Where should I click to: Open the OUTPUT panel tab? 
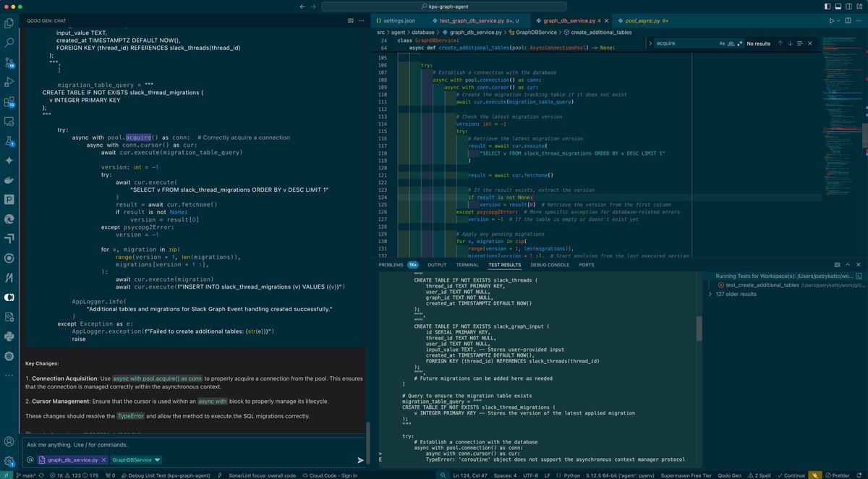(437, 265)
